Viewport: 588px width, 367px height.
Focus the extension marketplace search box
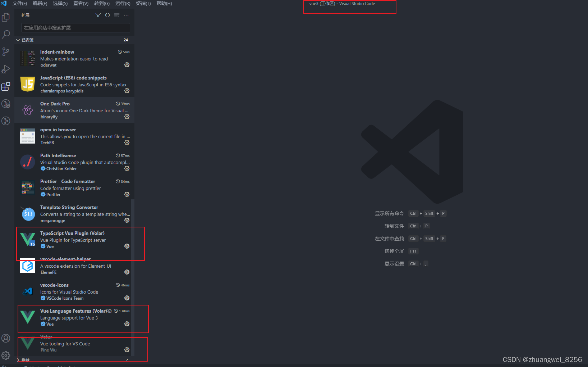click(x=76, y=28)
